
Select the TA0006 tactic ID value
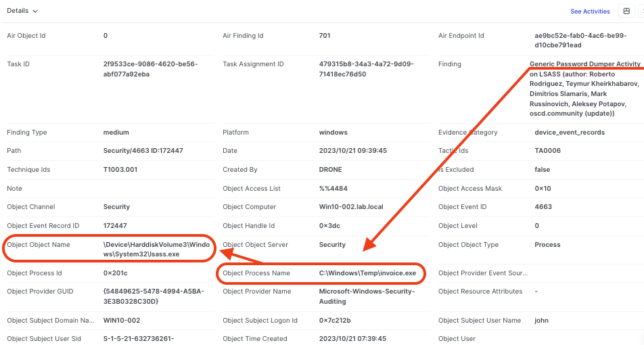click(x=549, y=151)
